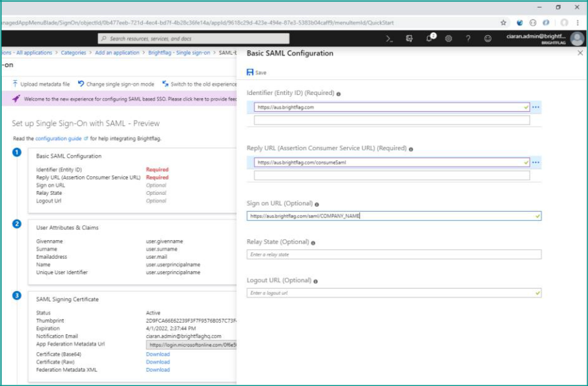Image resolution: width=588 pixels, height=386 pixels.
Task: Open the configuration guide link
Action: pyautogui.click(x=59, y=138)
